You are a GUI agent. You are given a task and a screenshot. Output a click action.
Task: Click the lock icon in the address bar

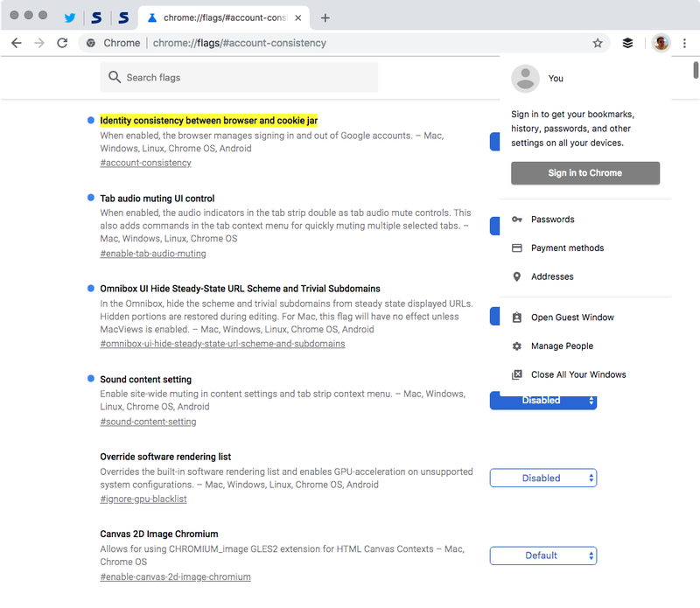point(91,42)
